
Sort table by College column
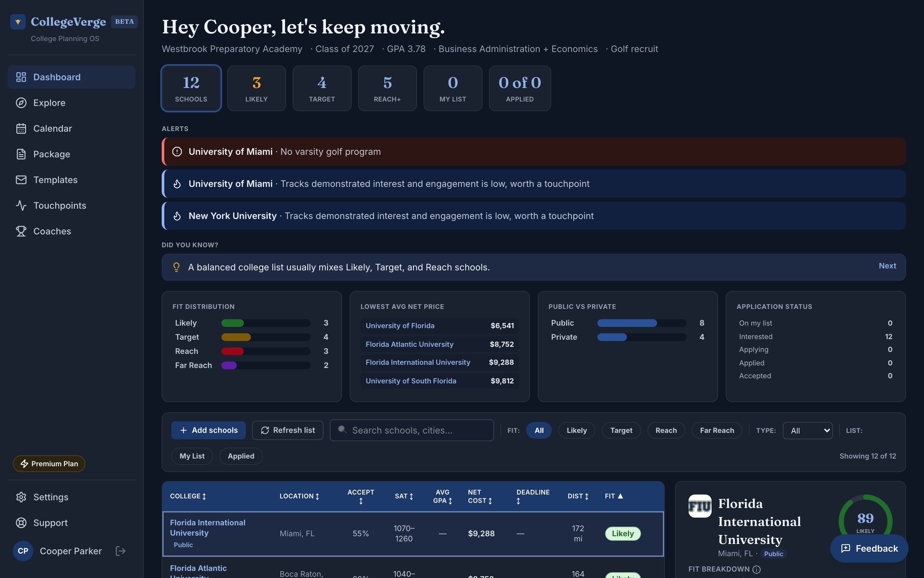[188, 496]
